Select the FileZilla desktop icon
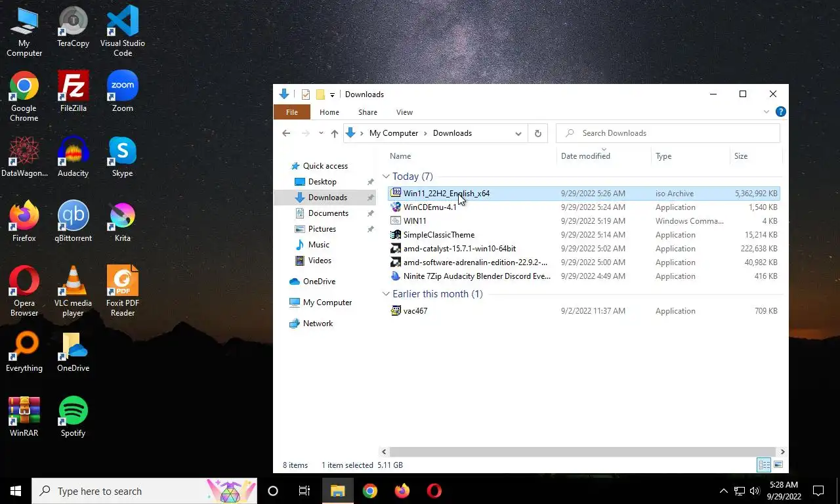 [x=73, y=92]
